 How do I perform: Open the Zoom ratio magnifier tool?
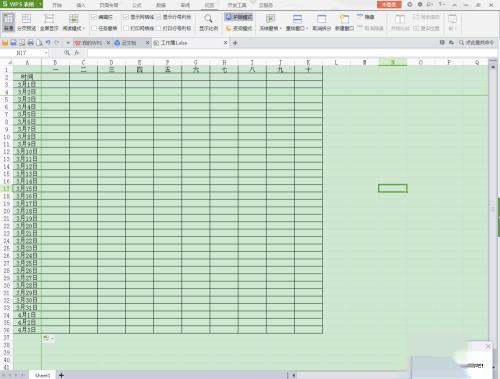[x=208, y=22]
